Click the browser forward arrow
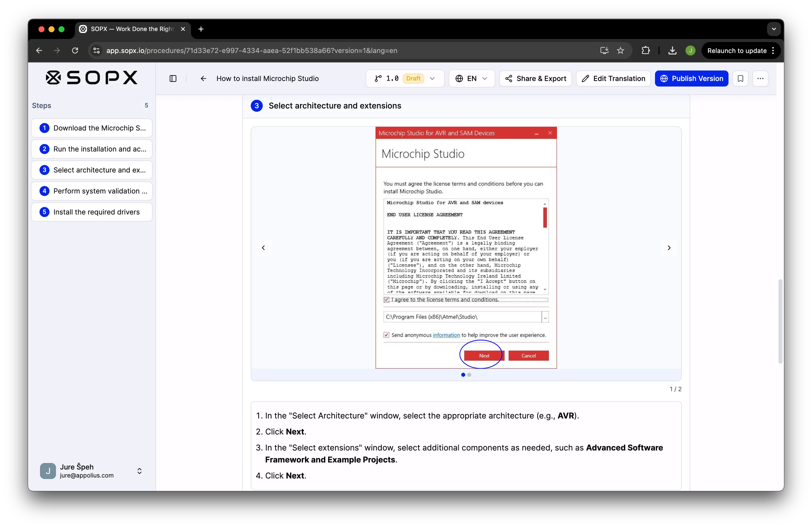The image size is (812, 528). pos(57,50)
